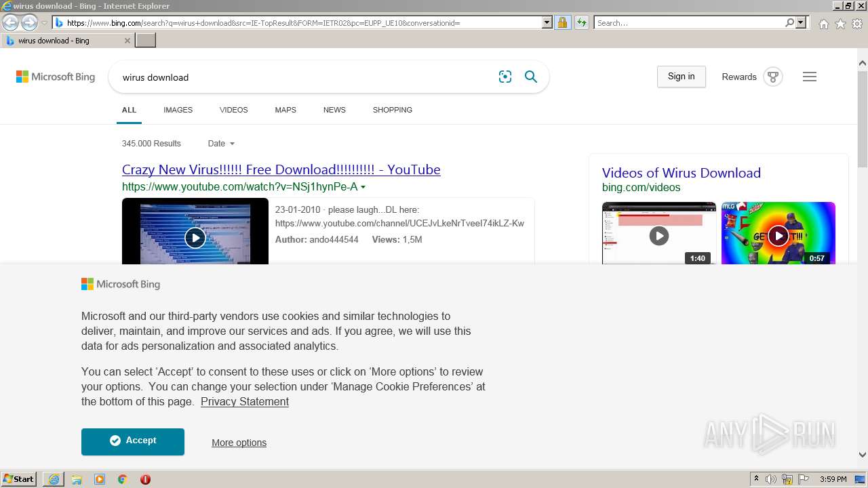Open the Favorites star icon
Image resolution: width=868 pixels, height=488 pixels.
tap(840, 24)
